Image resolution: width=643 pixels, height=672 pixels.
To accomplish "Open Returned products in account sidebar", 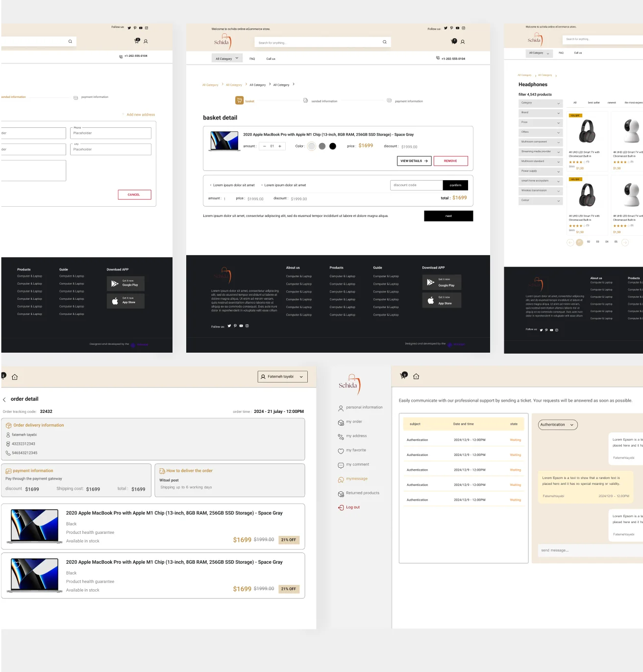I will [359, 493].
